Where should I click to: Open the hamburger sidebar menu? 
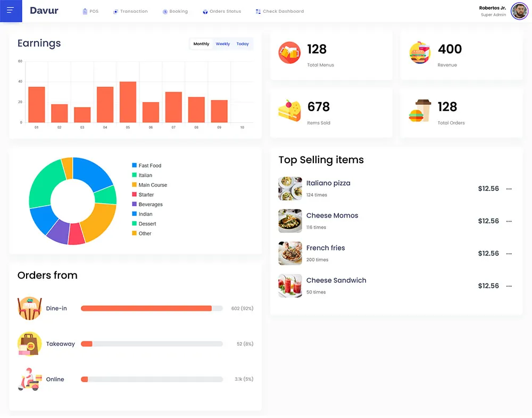coord(11,11)
